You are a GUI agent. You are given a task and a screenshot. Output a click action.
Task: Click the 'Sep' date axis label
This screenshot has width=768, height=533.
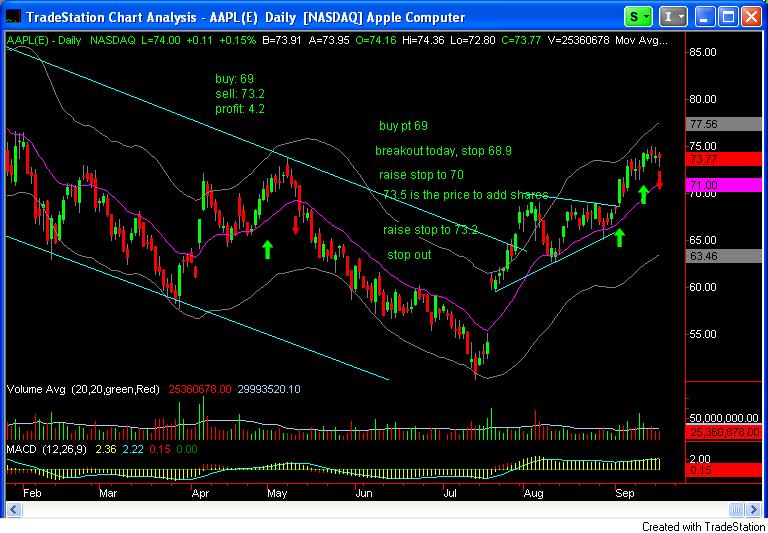[624, 493]
